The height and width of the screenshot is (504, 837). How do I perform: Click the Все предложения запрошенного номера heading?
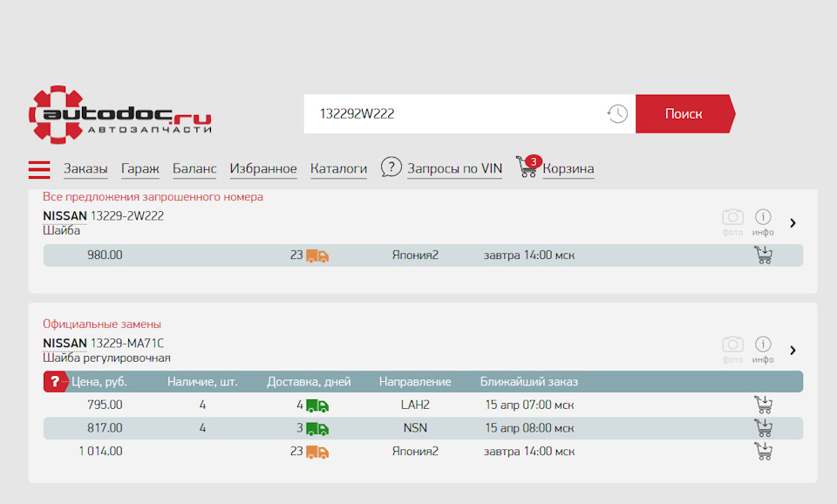coord(153,196)
